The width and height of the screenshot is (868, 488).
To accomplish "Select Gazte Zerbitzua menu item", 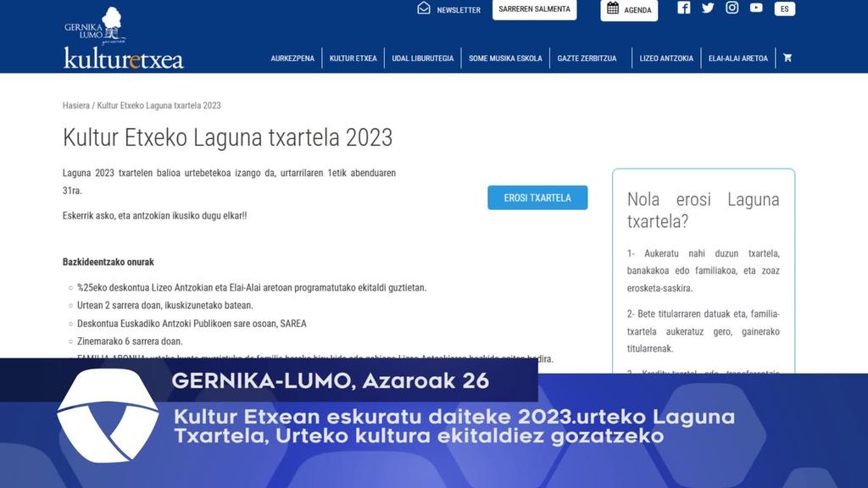I will 587,58.
